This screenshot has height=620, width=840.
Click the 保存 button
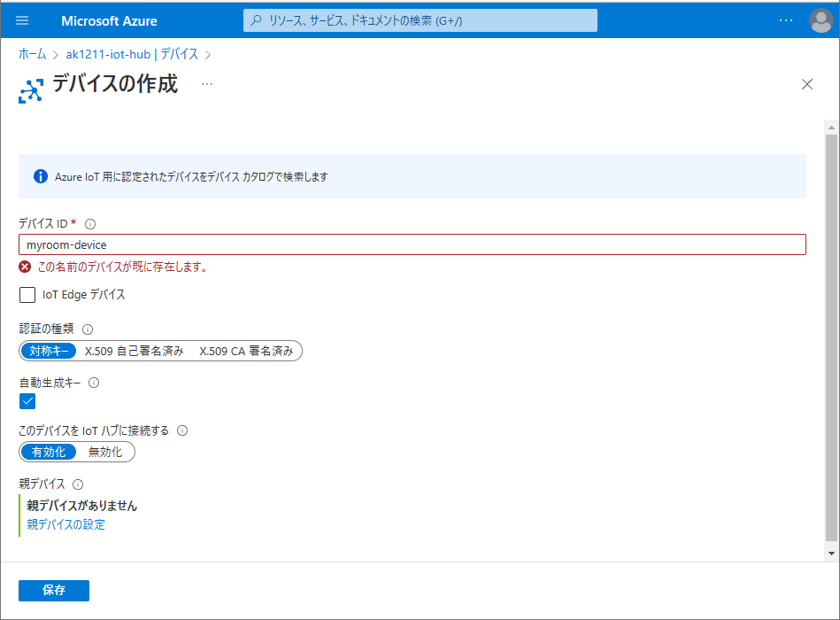click(54, 591)
